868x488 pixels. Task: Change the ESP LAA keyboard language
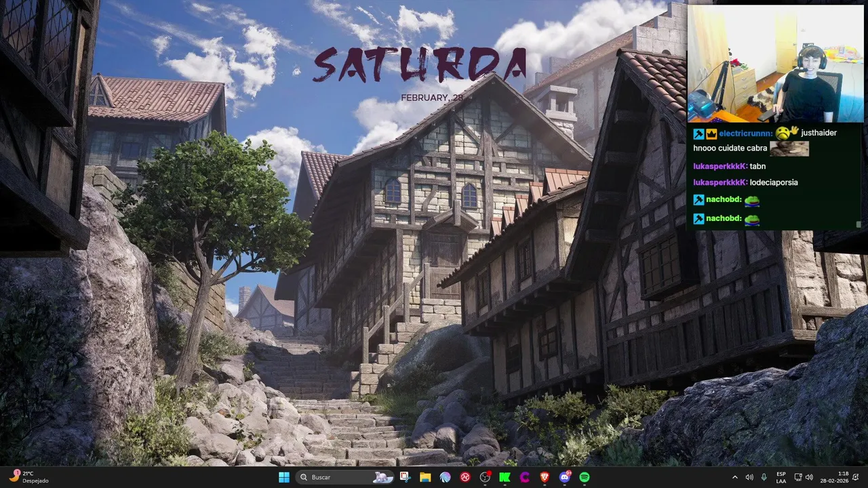(781, 477)
